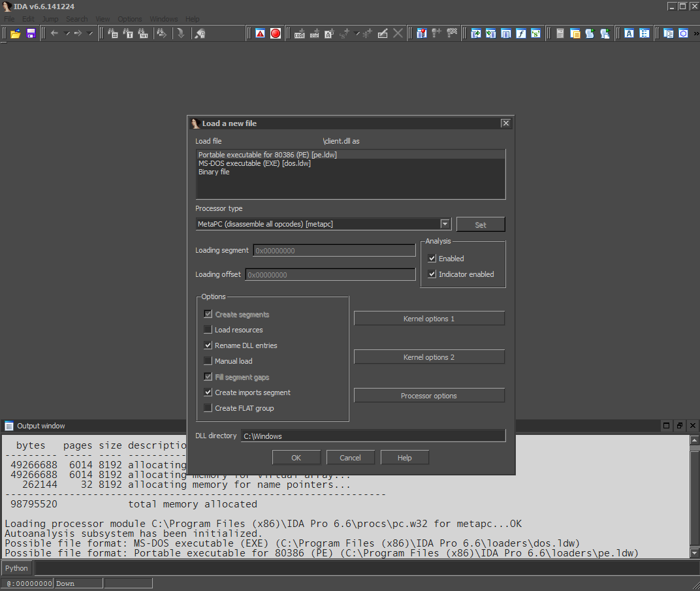This screenshot has height=591, width=700.
Task: Expand the toolbar overflow chevron
Action: click(696, 33)
